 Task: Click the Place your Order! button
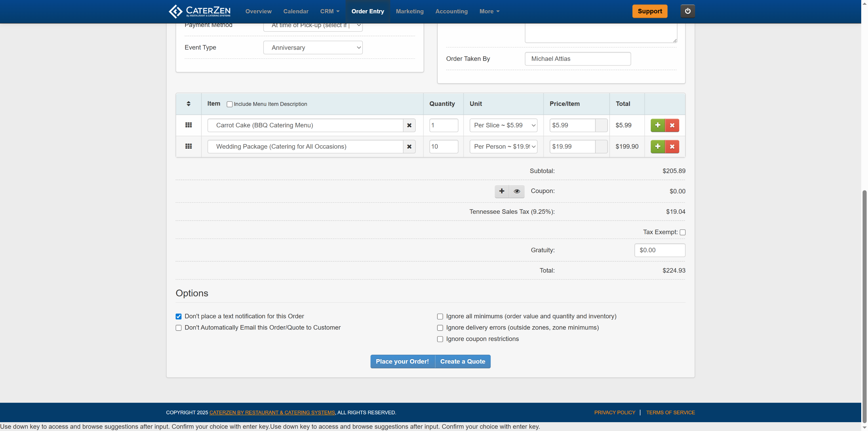tap(402, 361)
